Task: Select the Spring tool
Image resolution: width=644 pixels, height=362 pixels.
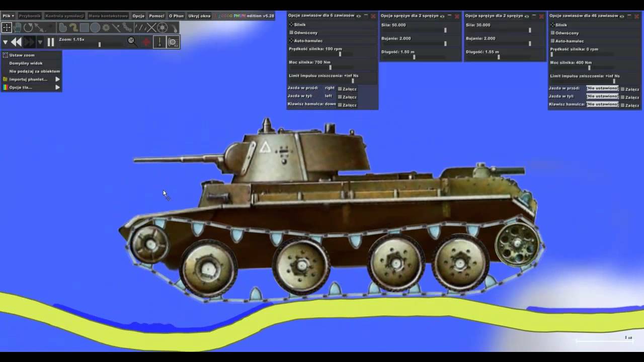Action: [x=140, y=28]
